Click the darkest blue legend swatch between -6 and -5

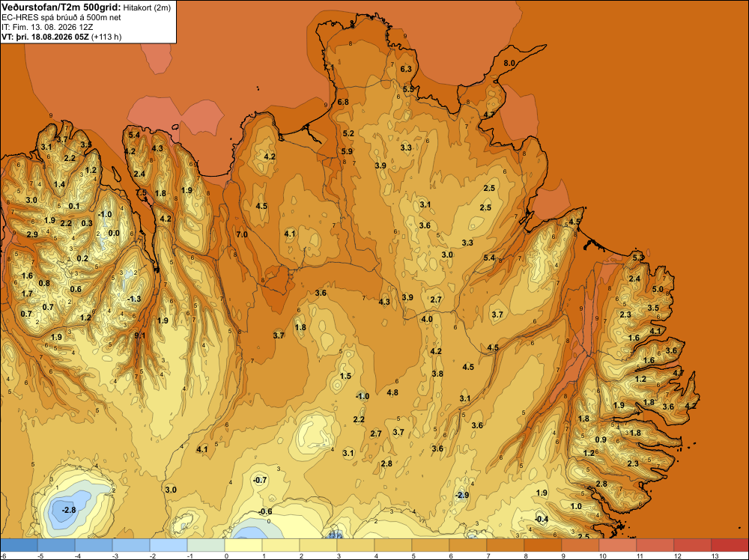pyautogui.click(x=19, y=545)
